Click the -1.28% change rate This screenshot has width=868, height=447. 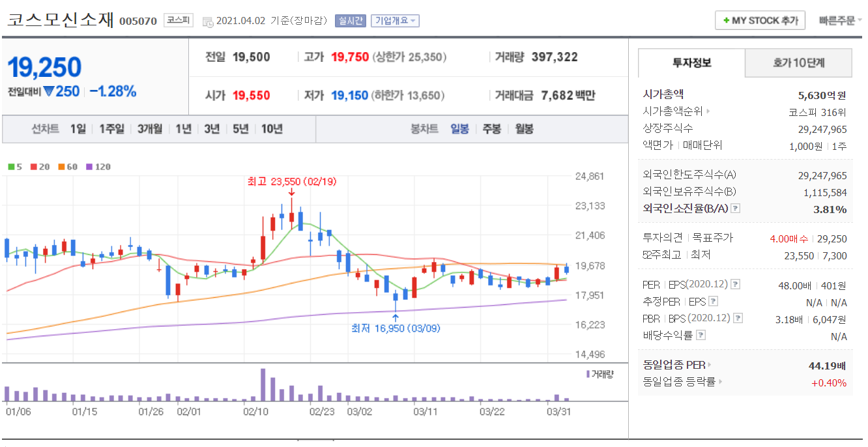coord(113,91)
